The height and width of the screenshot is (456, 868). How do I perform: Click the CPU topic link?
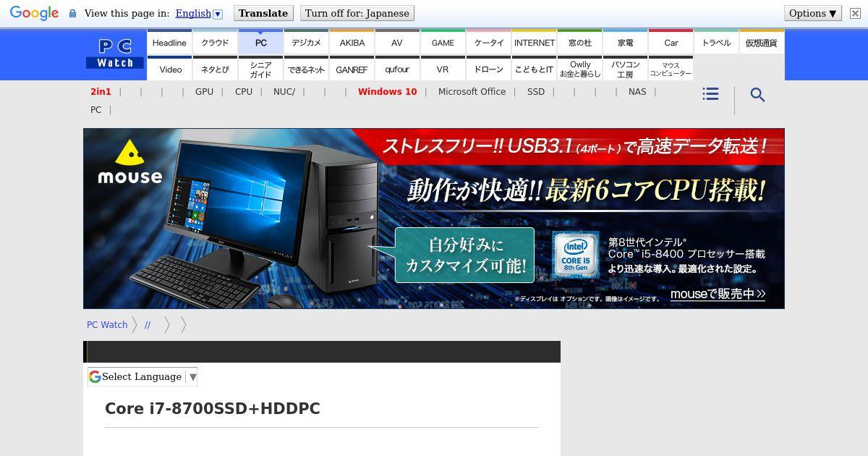244,92
